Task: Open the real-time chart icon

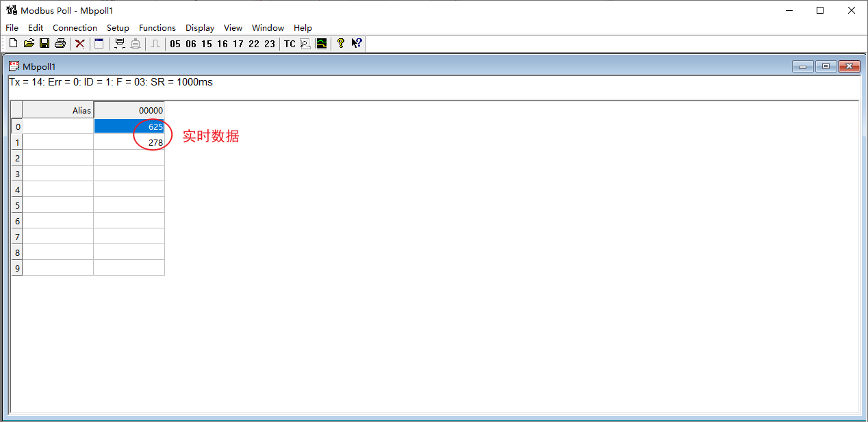Action: point(321,44)
